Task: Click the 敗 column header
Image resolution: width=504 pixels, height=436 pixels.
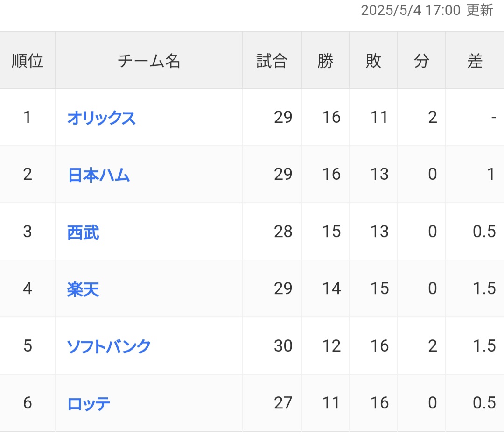Action: pyautogui.click(x=373, y=61)
